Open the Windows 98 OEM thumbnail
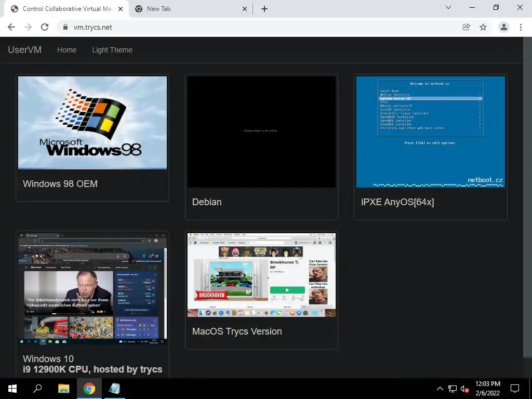The width and height of the screenshot is (532, 399). pyautogui.click(x=92, y=123)
